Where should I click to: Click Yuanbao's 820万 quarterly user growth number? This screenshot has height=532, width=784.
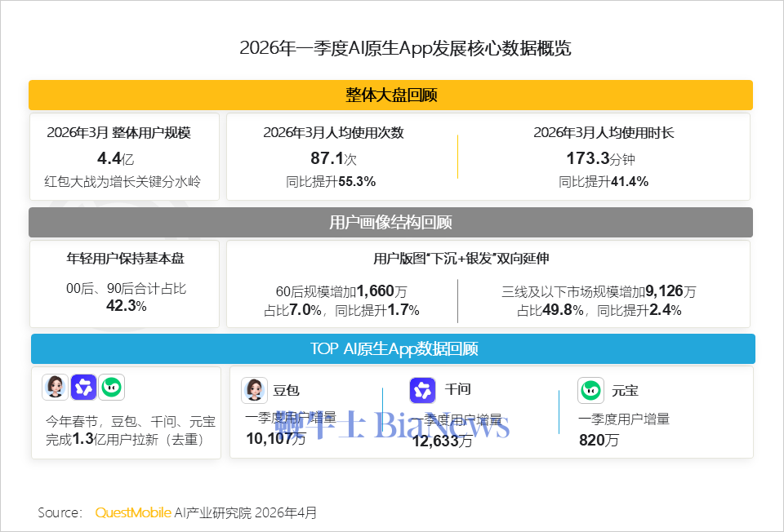[599, 441]
